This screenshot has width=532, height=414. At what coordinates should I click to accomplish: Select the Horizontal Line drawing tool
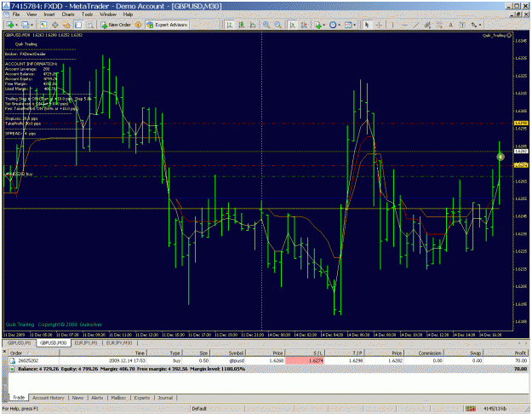pyautogui.click(x=404, y=25)
